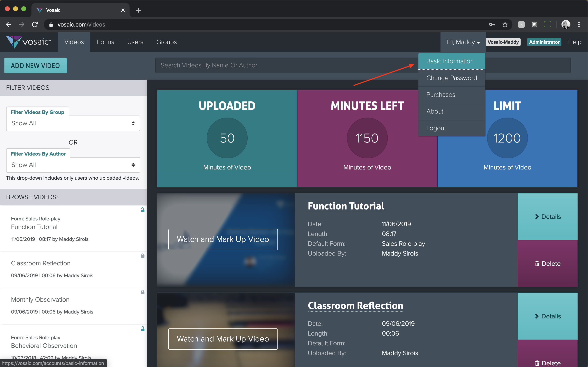Open the Filter Videos By Group dropdown
Image resolution: width=588 pixels, height=367 pixels.
73,123
